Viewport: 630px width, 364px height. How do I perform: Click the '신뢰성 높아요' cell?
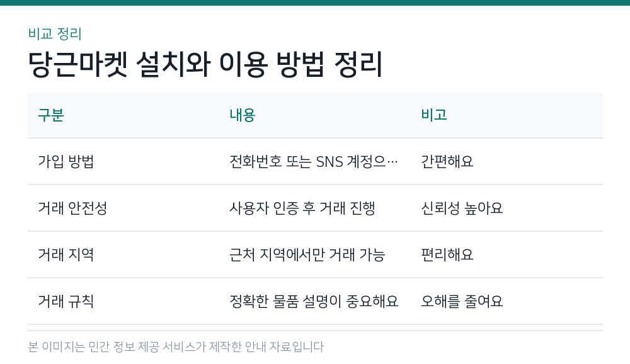462,208
